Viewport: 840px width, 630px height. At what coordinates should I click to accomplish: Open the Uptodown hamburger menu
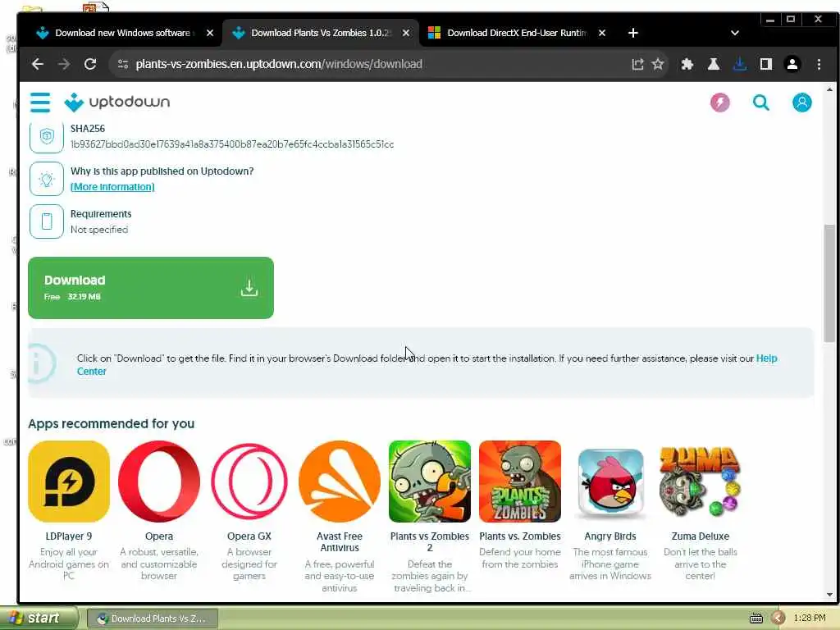click(40, 103)
